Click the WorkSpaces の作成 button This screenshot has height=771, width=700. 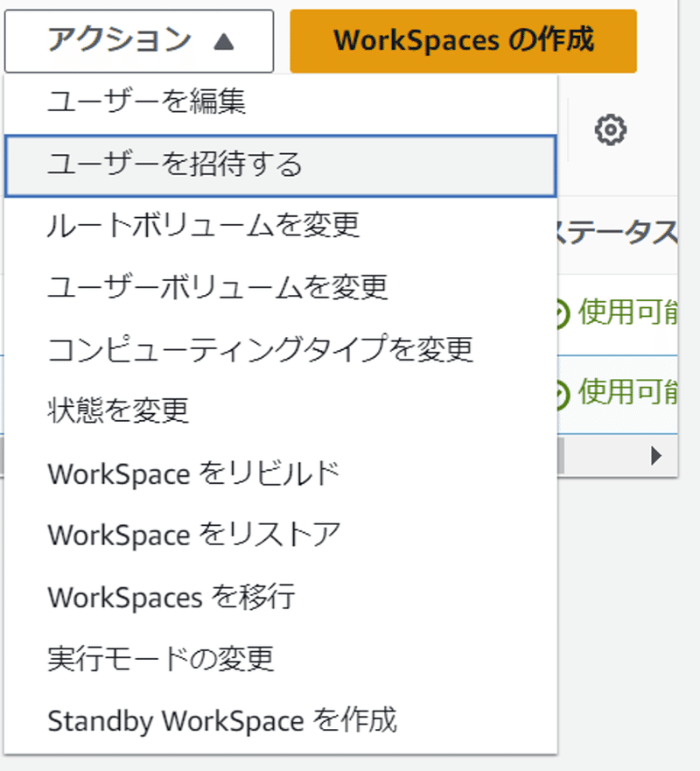click(463, 41)
